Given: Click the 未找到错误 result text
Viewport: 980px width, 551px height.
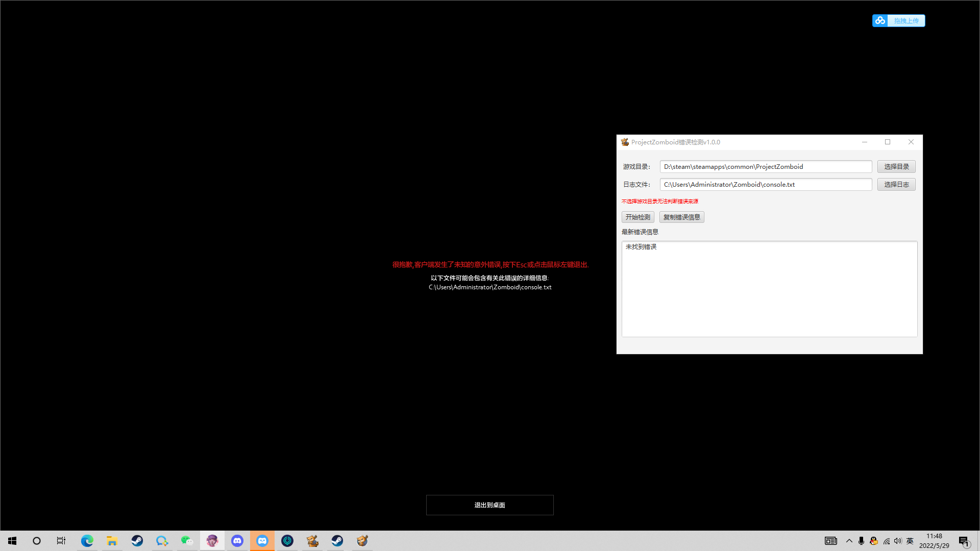Looking at the screenshot, I should click(641, 247).
